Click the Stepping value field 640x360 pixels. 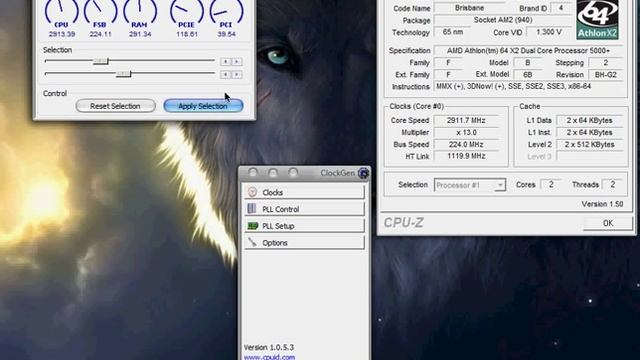[606, 63]
